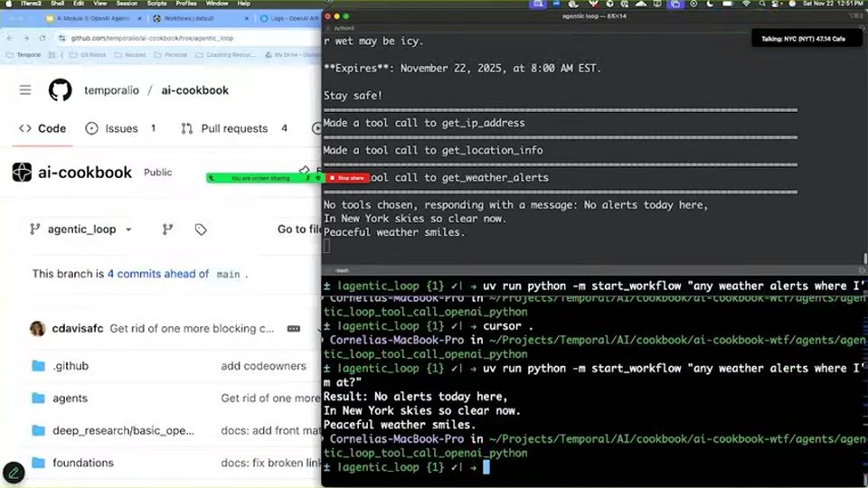Click the Go to file search field
The width and height of the screenshot is (868, 488).
click(x=298, y=229)
